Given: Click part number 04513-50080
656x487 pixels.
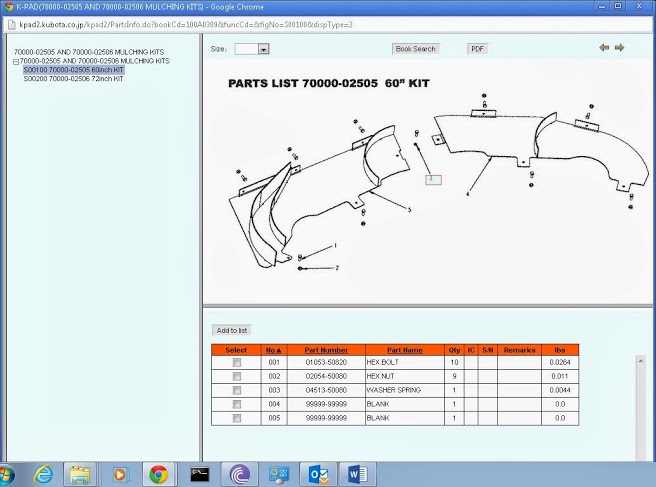Looking at the screenshot, I should [326, 390].
